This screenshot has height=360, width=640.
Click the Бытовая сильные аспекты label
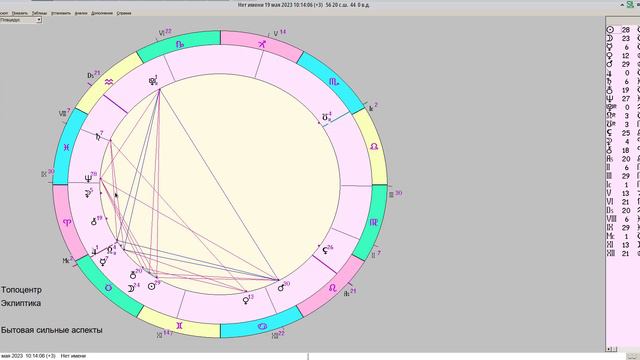coord(51,330)
